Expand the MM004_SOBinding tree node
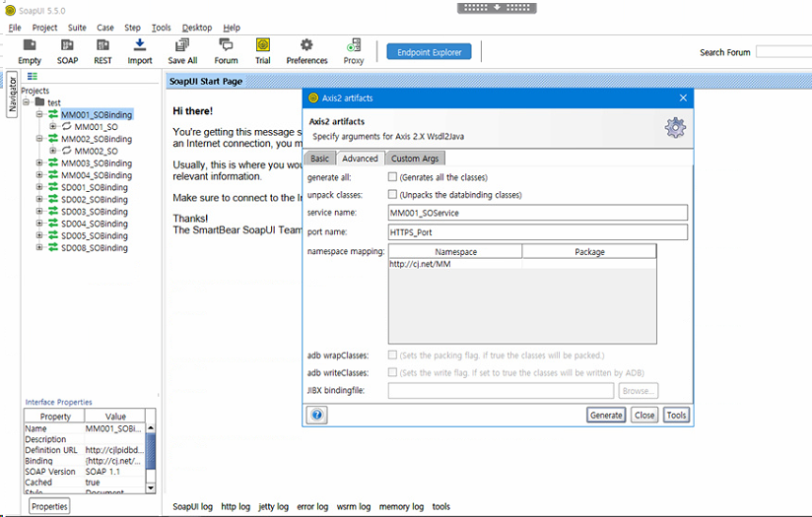This screenshot has width=812, height=517. click(x=38, y=175)
